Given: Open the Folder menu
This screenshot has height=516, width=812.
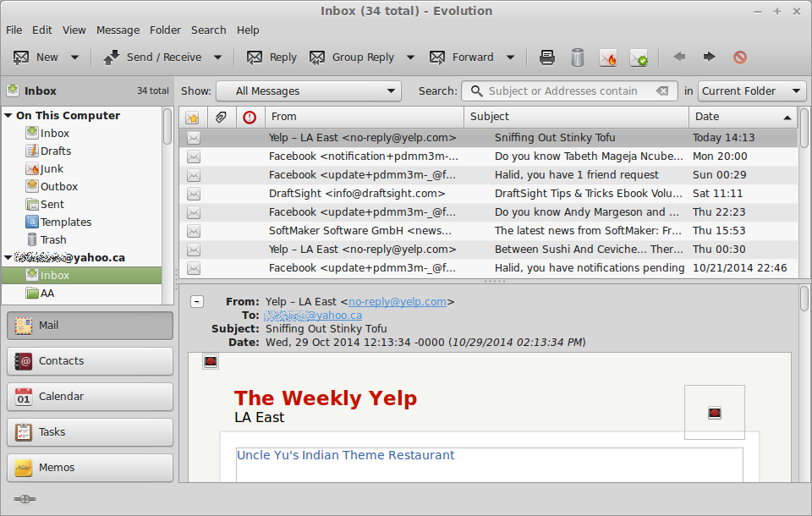Looking at the screenshot, I should pos(165,30).
